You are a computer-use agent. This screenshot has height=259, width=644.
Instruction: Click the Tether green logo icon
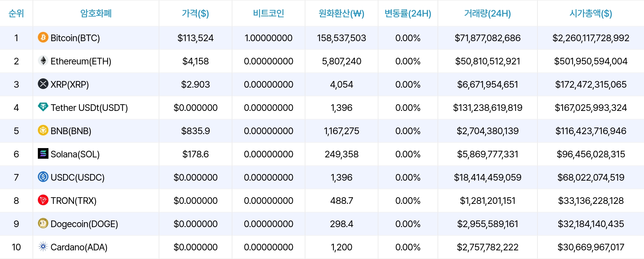[x=43, y=107]
